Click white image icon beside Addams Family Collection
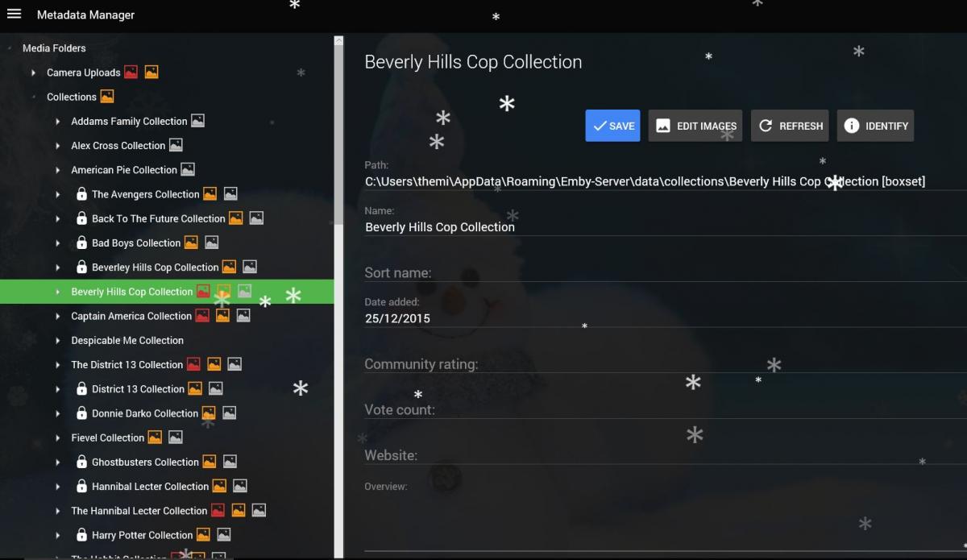Image resolution: width=967 pixels, height=560 pixels. (197, 121)
